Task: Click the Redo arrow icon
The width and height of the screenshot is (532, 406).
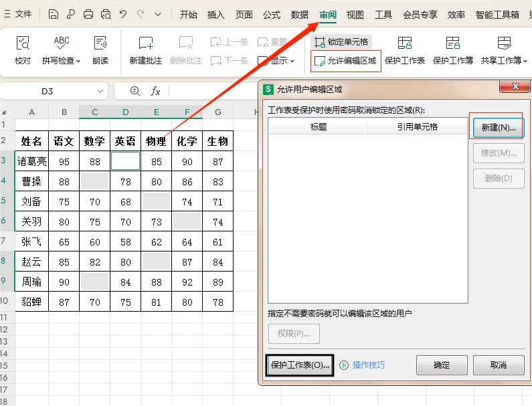Action: tap(141, 14)
